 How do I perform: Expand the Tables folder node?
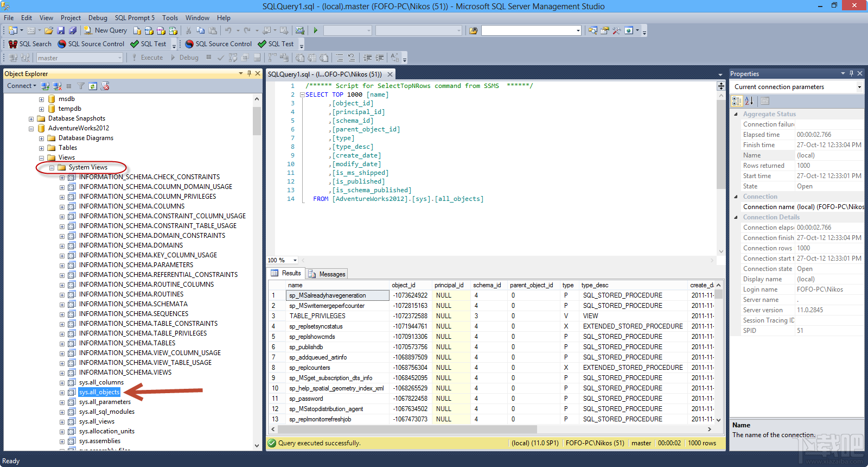pyautogui.click(x=41, y=148)
